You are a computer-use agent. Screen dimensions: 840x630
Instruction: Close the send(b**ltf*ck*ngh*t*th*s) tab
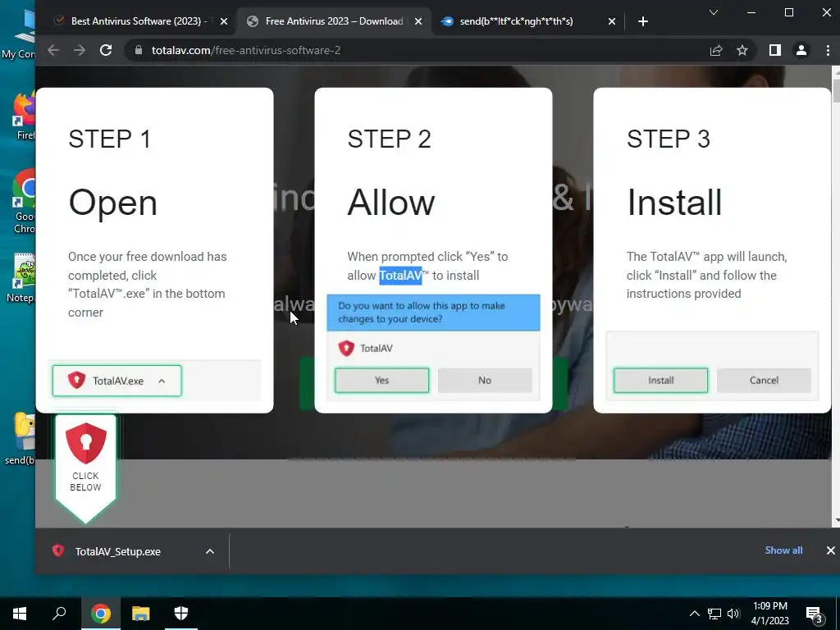tap(612, 21)
